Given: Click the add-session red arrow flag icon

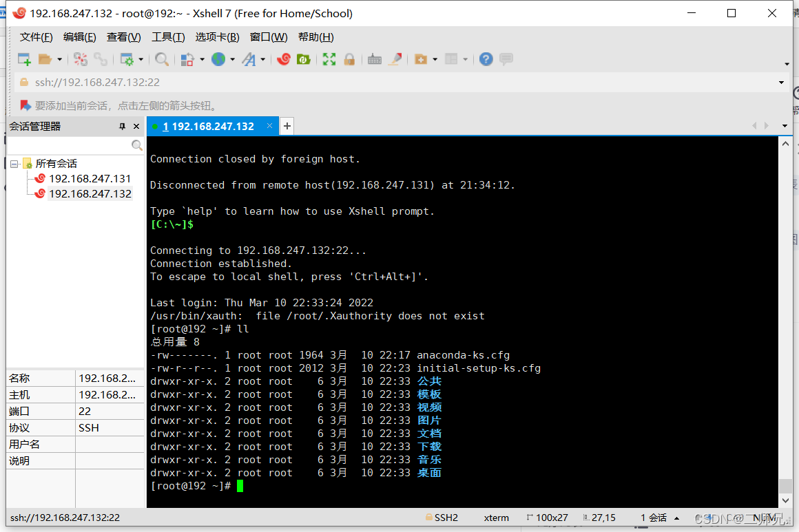Looking at the screenshot, I should tap(25, 105).
